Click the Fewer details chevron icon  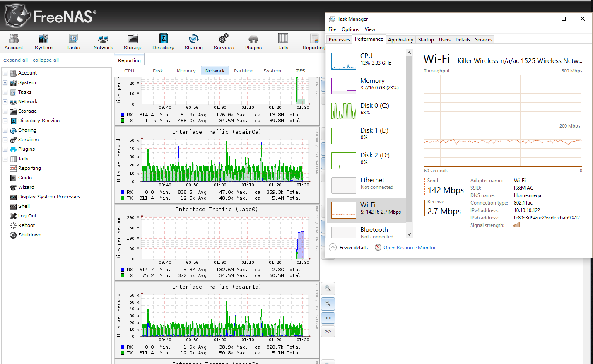pos(333,247)
